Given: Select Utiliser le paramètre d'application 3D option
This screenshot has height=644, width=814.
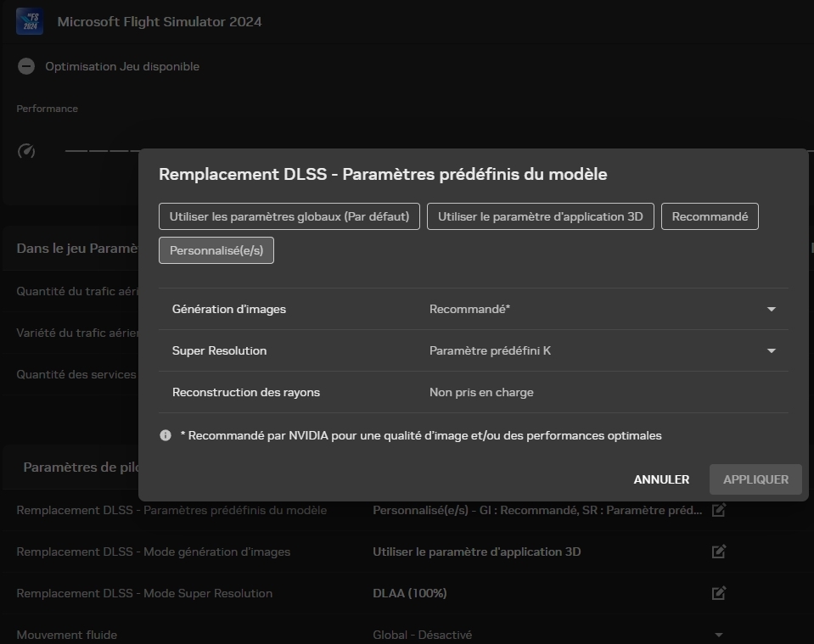Looking at the screenshot, I should pyautogui.click(x=541, y=216).
